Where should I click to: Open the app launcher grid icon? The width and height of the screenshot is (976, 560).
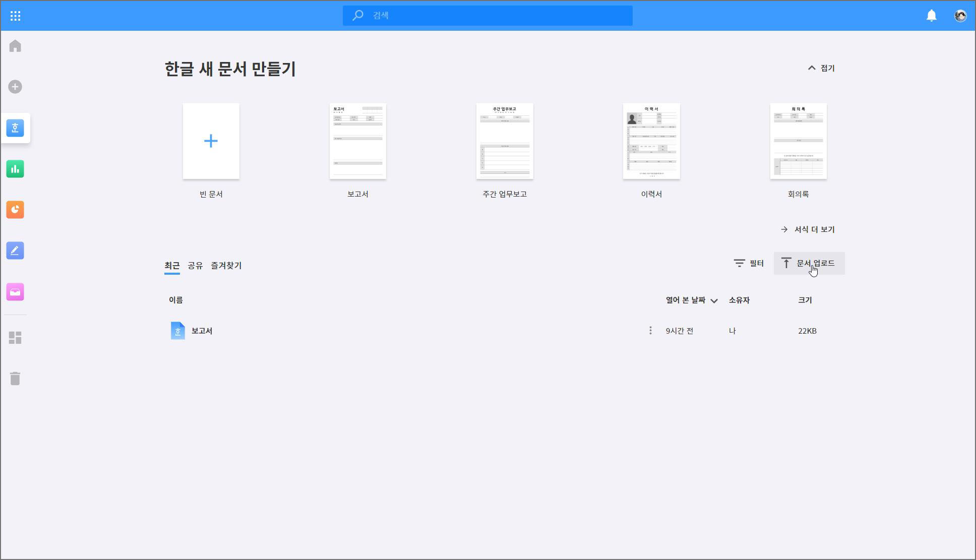point(15,16)
